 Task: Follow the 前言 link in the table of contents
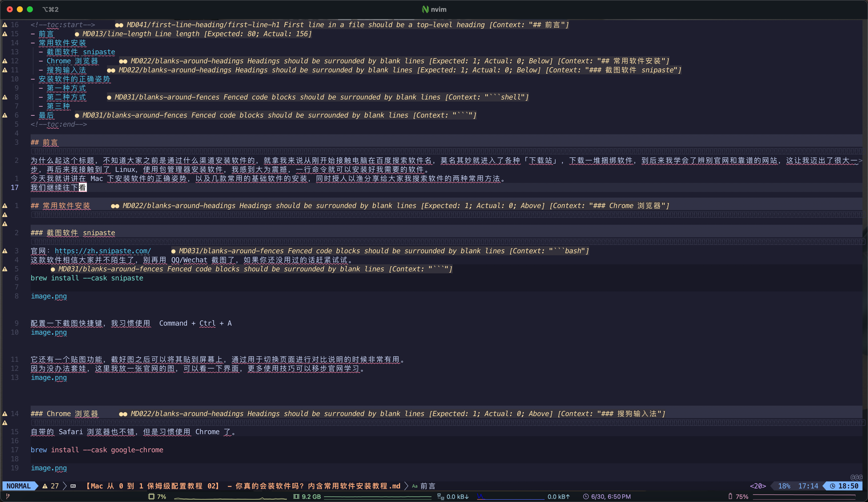pyautogui.click(x=46, y=34)
